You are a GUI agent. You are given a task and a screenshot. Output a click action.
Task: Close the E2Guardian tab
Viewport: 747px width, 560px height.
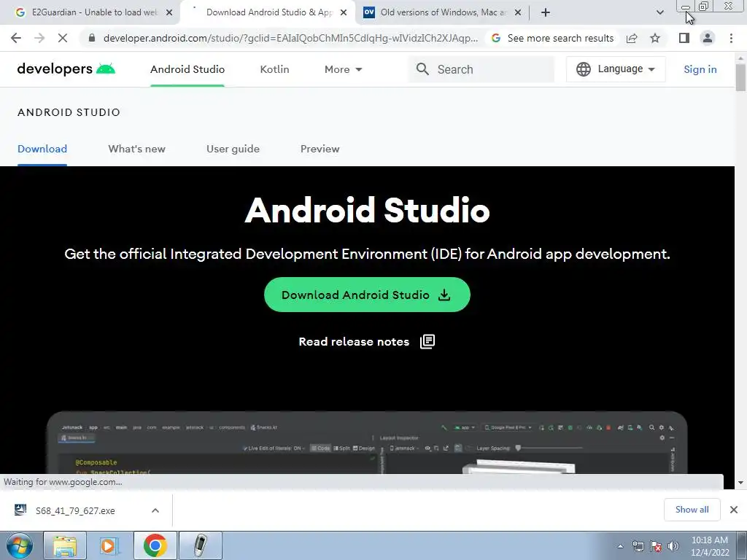click(169, 12)
